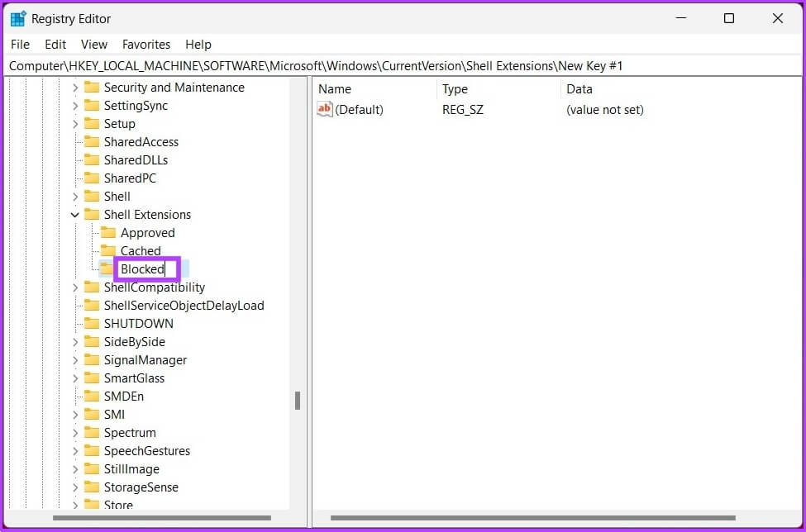Click the REG_SZ type cell
The image size is (806, 532).
[x=463, y=109]
